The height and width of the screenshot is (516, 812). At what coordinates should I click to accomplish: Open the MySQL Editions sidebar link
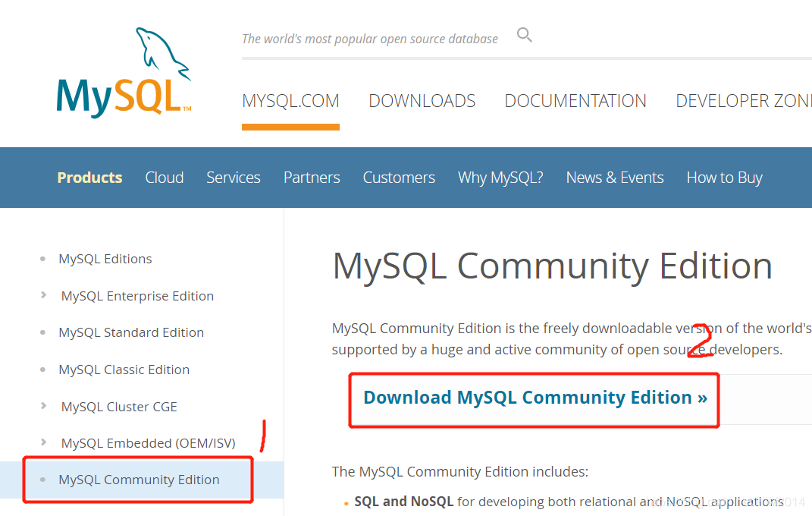coord(105,259)
